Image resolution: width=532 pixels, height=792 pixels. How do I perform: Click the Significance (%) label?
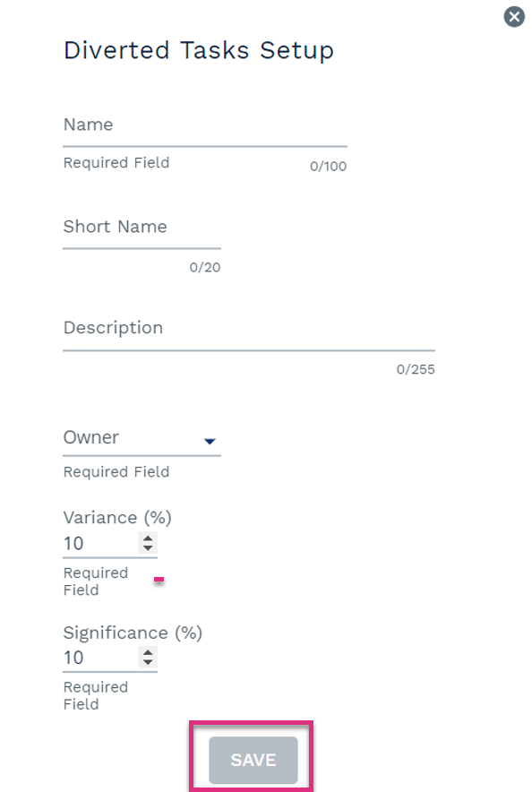[x=133, y=633]
